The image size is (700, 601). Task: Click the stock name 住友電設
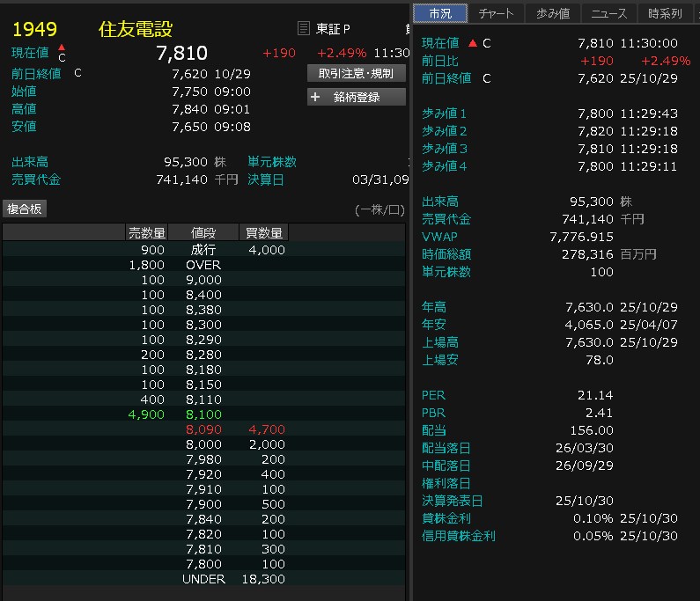[136, 29]
